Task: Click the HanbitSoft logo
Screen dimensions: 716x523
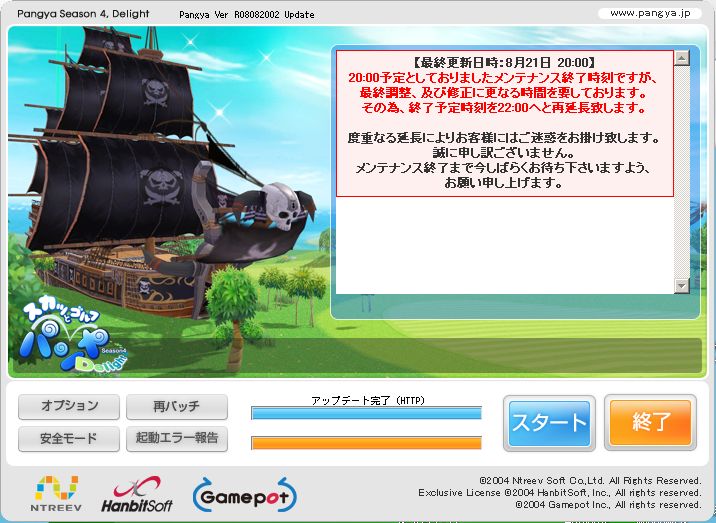Action: click(x=137, y=494)
